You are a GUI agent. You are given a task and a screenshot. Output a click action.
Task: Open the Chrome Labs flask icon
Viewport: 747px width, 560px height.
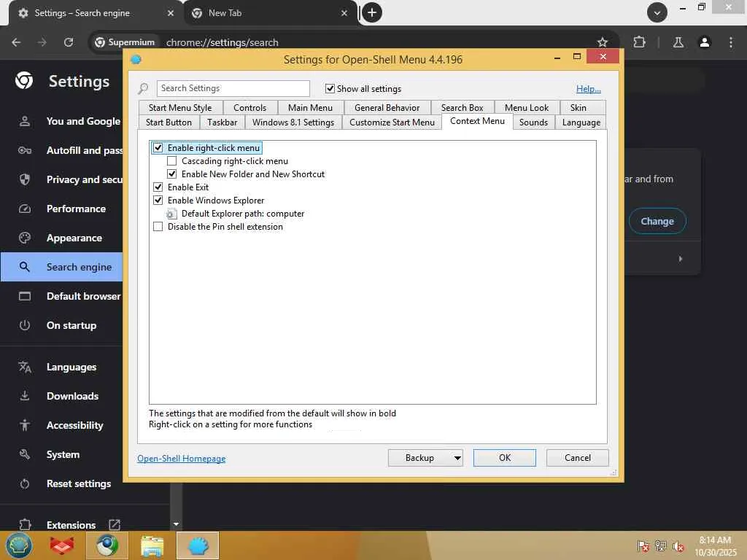(x=678, y=42)
